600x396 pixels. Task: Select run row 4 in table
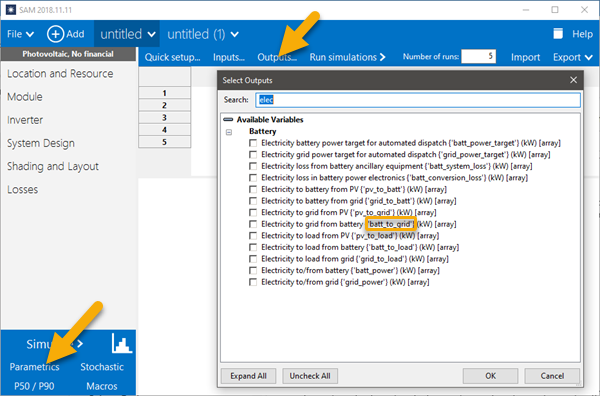click(x=165, y=130)
